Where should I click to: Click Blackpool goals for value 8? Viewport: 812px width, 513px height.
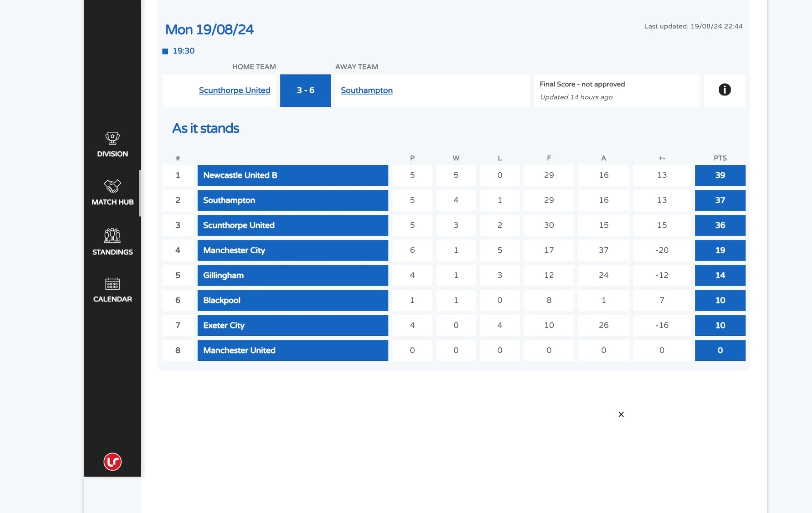(549, 300)
